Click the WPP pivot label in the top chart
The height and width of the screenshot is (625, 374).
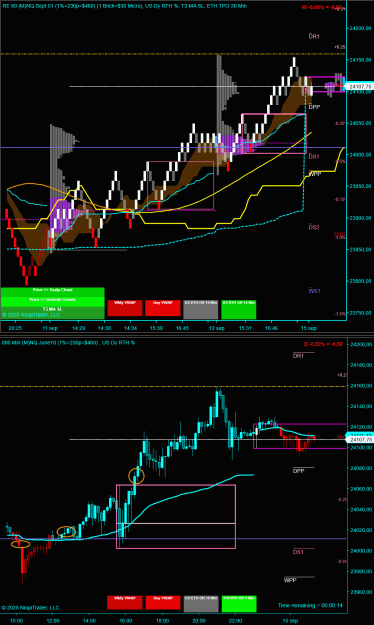(315, 174)
